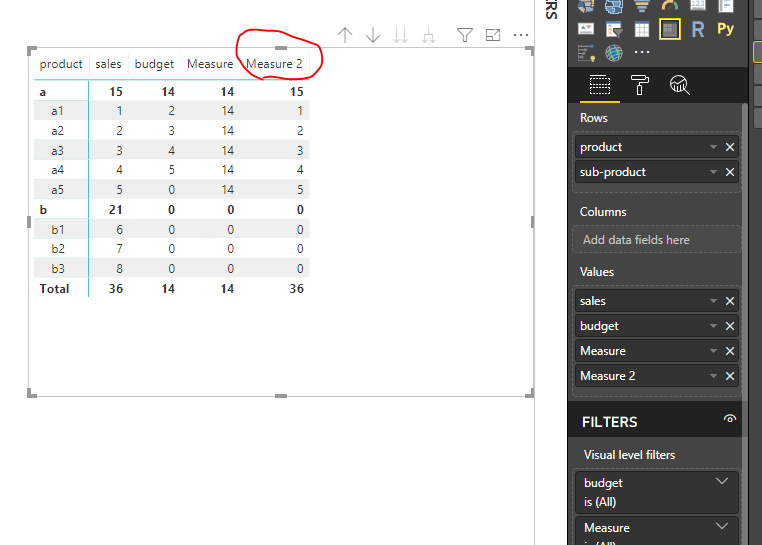Screen dimensions: 762x545
Task: Select the 'a5' sub-product row label
Action: pyautogui.click(x=57, y=190)
